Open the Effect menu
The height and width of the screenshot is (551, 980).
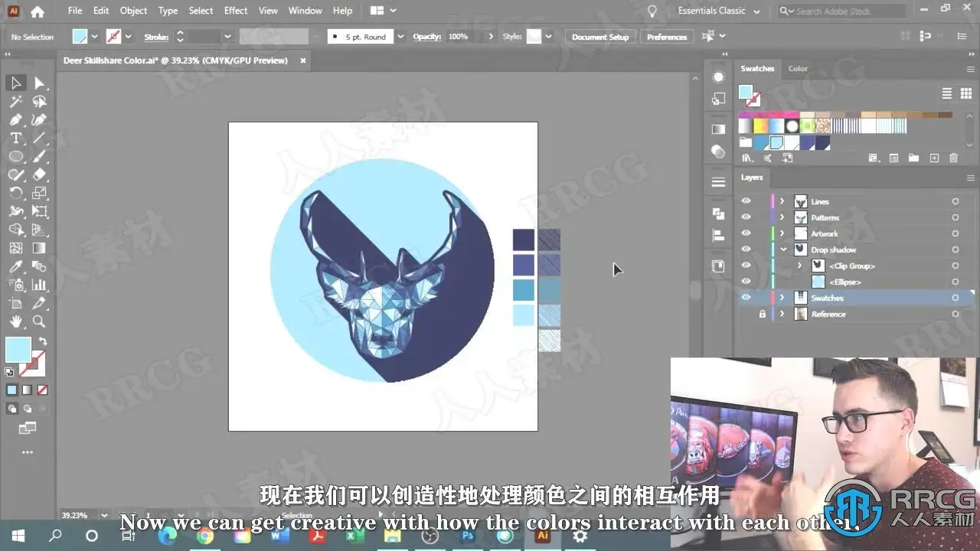[x=236, y=11]
